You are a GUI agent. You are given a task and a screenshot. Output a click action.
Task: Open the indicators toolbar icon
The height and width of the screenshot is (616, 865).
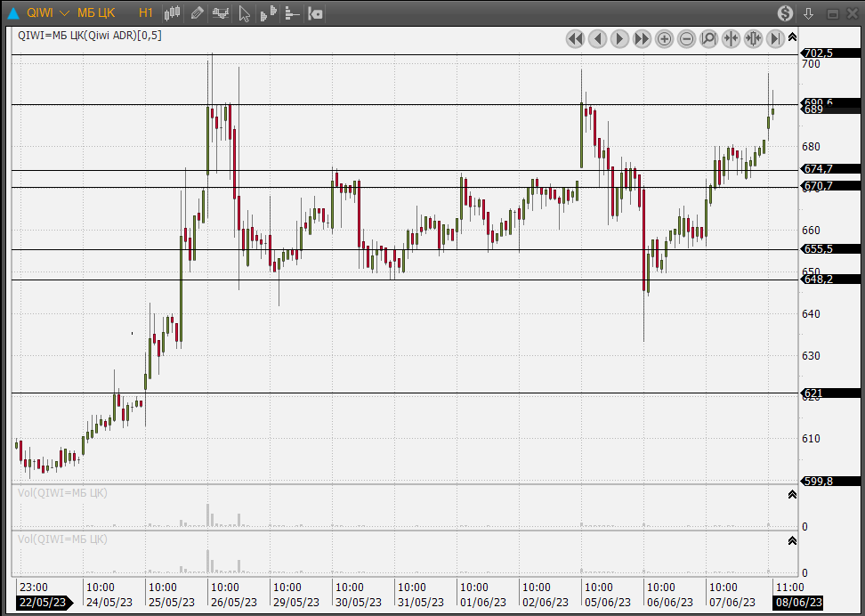coord(220,13)
